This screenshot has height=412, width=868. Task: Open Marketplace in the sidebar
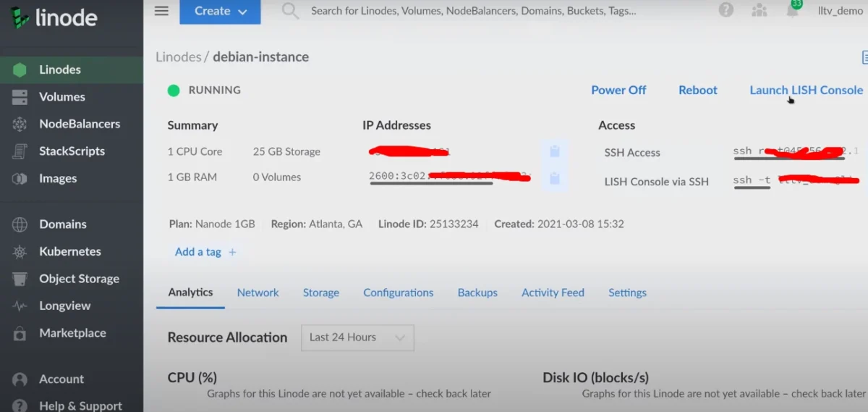coord(72,334)
